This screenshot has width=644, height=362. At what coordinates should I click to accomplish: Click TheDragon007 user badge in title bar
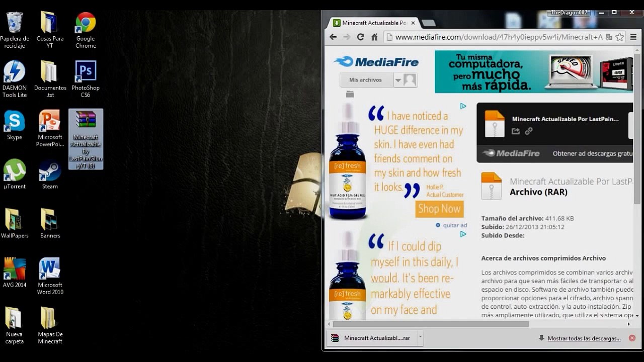pyautogui.click(x=569, y=13)
